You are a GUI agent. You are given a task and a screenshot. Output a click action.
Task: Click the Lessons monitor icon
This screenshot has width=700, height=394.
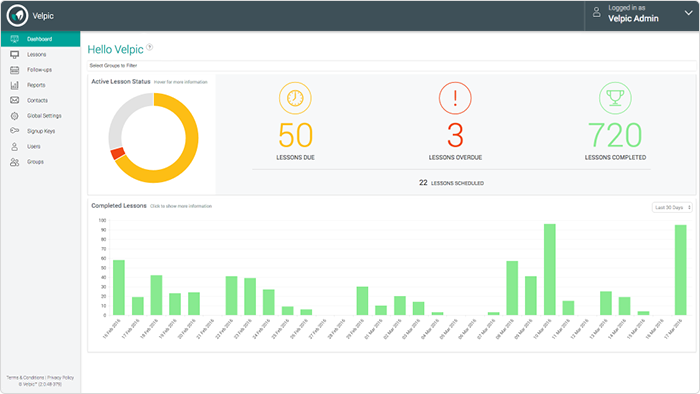point(14,54)
